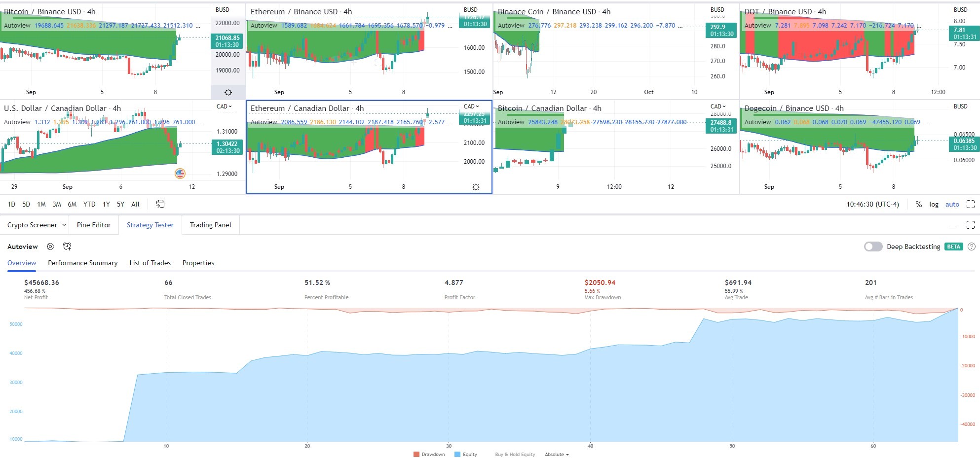Open Ethereum / Canadian Dollar chart settings gear
The height and width of the screenshot is (459, 980).
475,187
